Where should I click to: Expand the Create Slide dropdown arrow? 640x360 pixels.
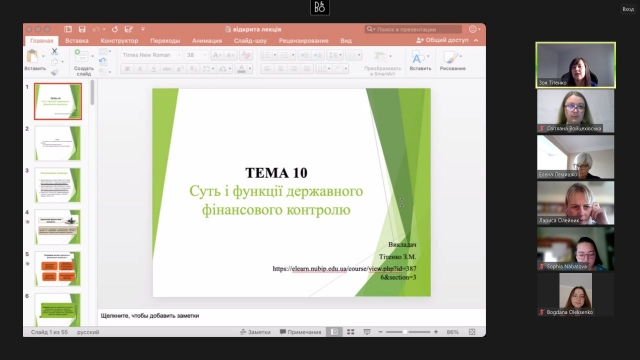92,56
